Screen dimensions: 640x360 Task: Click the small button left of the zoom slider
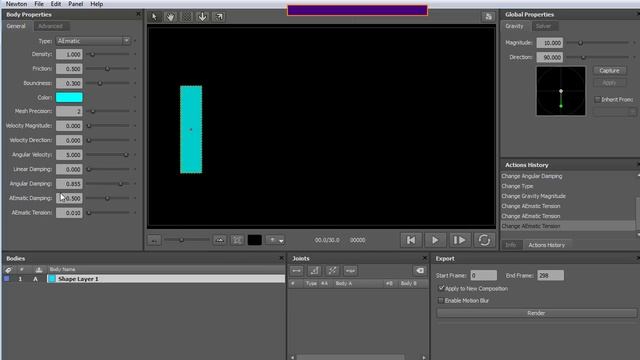coord(154,240)
